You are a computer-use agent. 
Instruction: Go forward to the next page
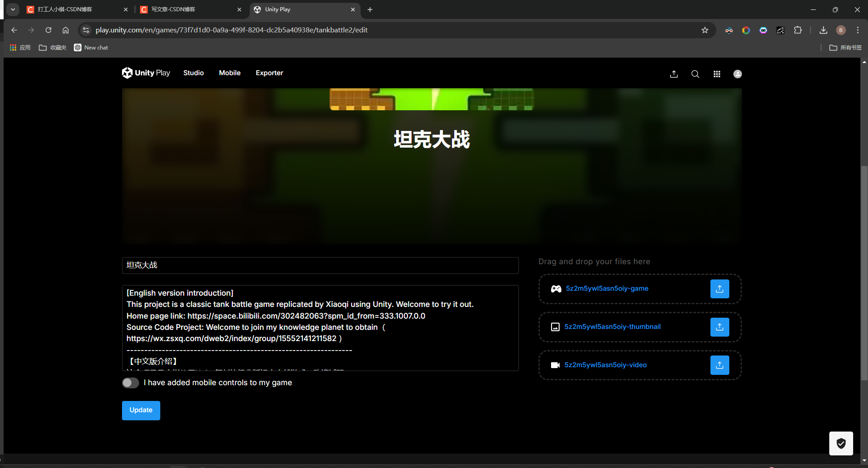[x=31, y=30]
